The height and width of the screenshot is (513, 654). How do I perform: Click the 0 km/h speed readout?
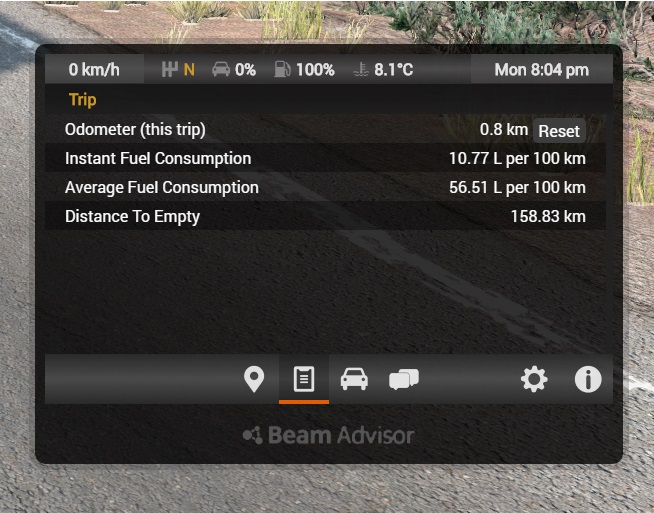coord(94,70)
